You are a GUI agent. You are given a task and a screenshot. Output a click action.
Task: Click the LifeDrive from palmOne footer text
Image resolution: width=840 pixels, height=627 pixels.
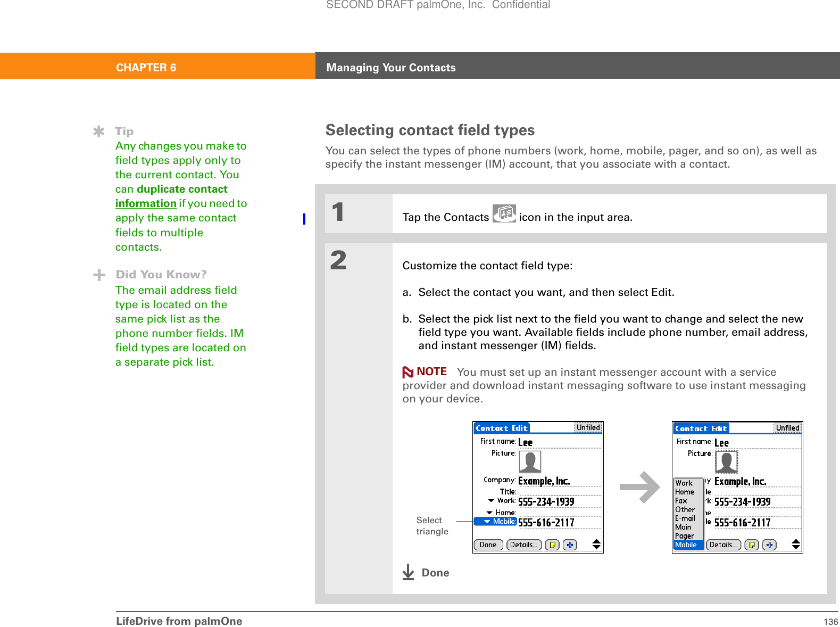pos(179,621)
